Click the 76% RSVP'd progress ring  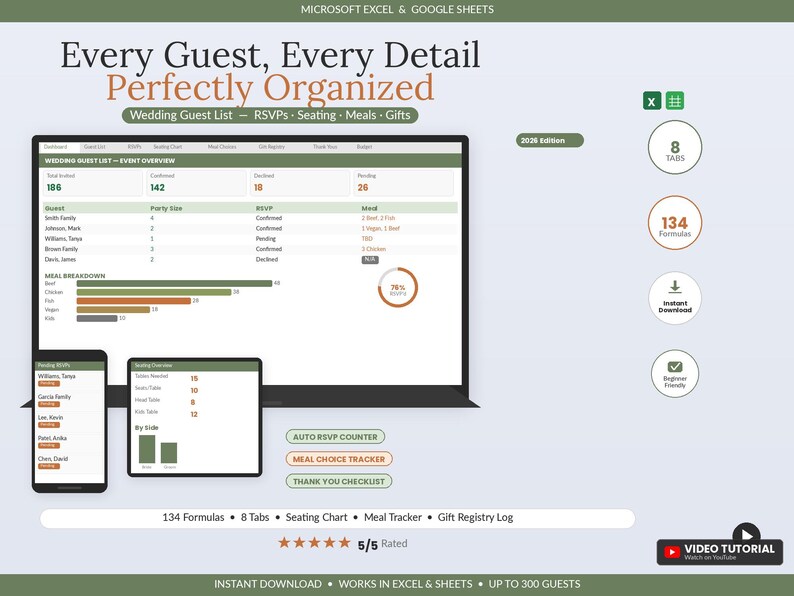[x=398, y=288]
